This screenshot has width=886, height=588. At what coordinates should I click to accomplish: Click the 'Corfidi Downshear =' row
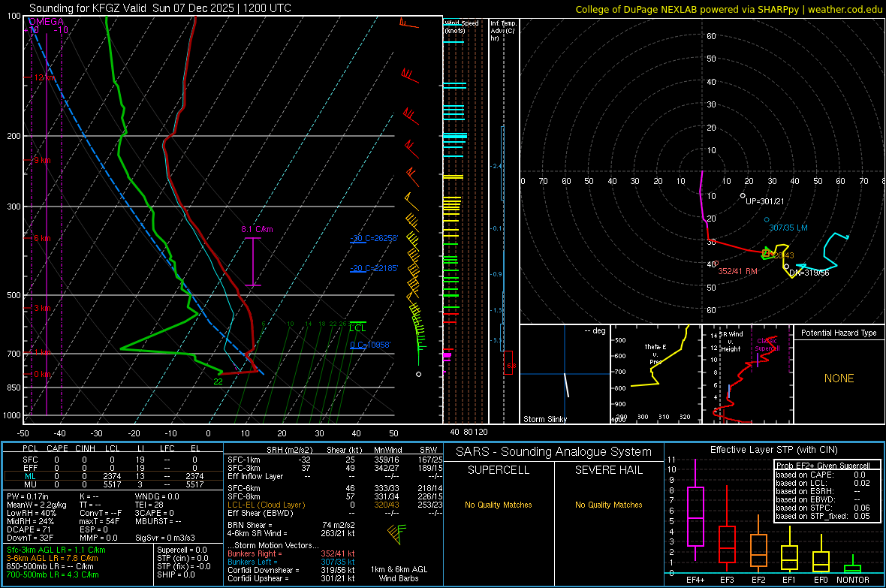(291, 570)
